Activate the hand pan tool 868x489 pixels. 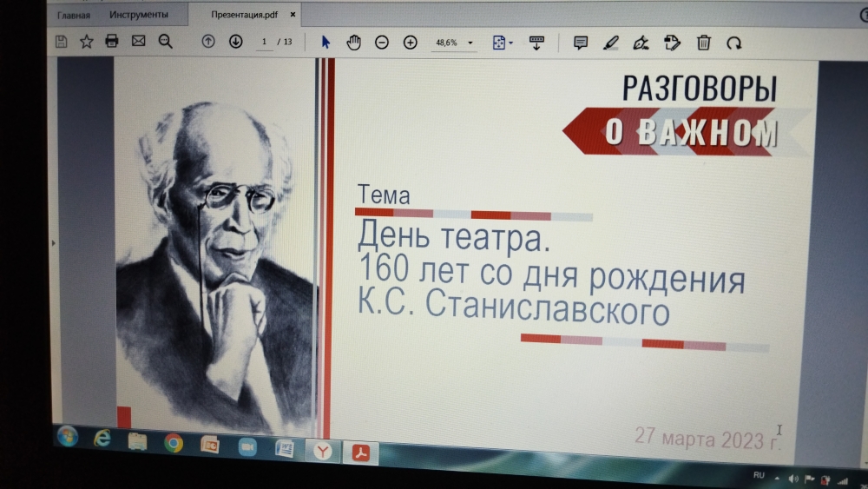click(354, 42)
